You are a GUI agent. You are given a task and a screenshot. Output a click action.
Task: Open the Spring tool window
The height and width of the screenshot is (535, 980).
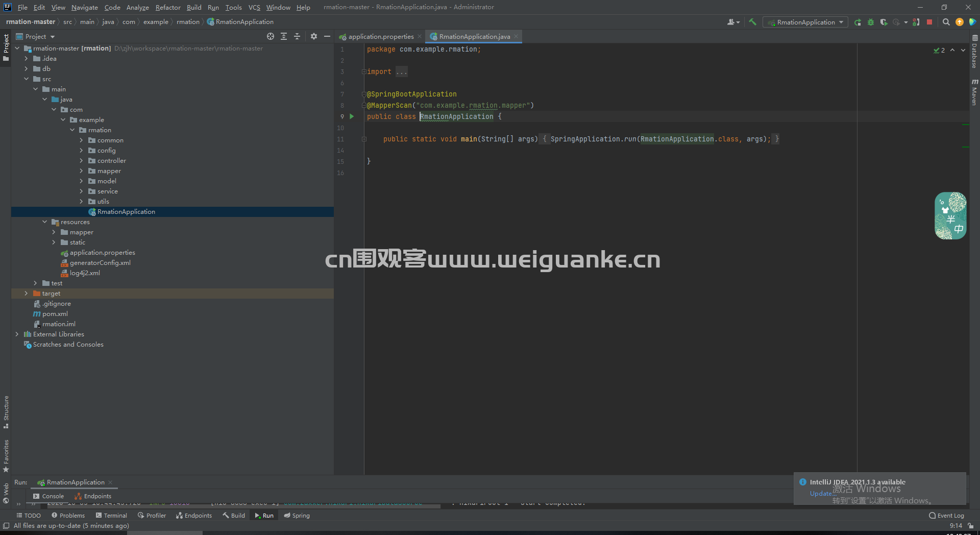pyautogui.click(x=297, y=516)
